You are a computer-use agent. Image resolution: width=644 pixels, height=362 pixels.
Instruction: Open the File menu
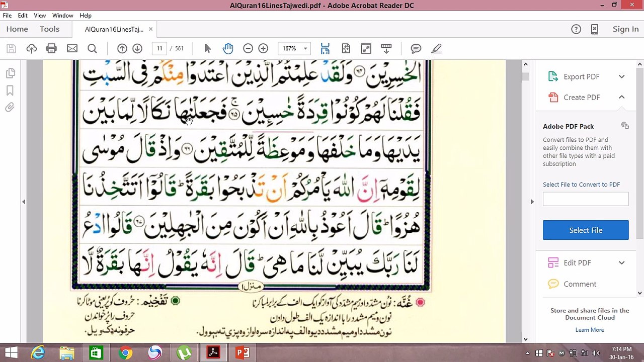point(7,16)
